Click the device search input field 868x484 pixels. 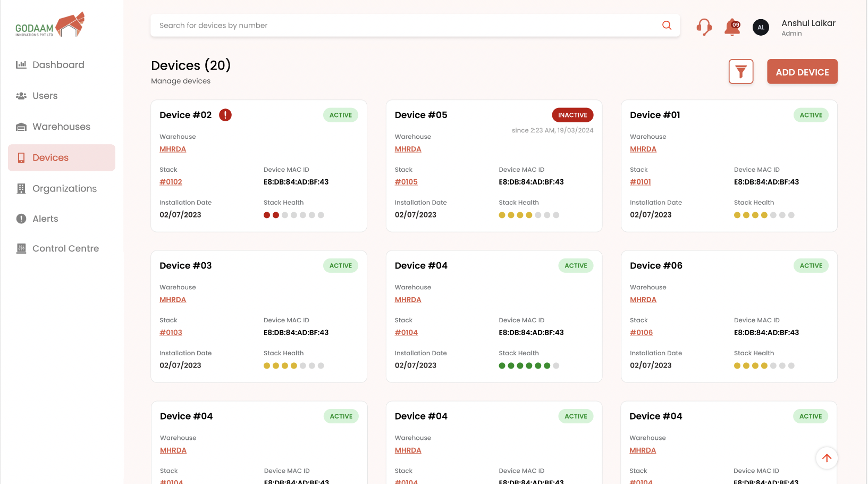(x=372, y=25)
